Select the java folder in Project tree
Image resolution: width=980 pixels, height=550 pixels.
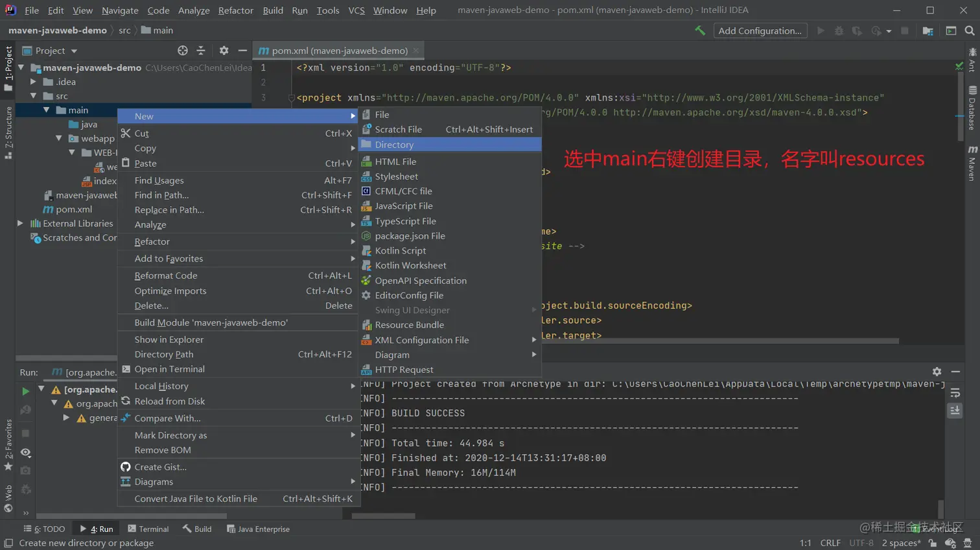83,125
